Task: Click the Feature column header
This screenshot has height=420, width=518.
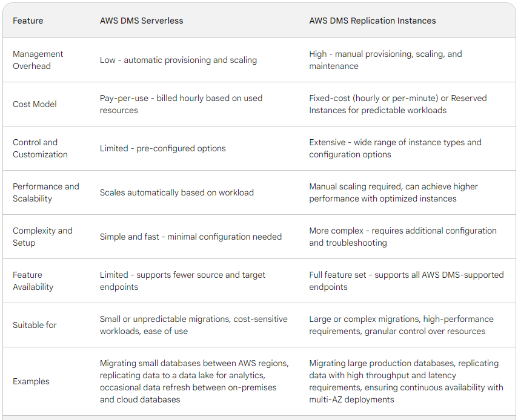Action: [x=28, y=21]
